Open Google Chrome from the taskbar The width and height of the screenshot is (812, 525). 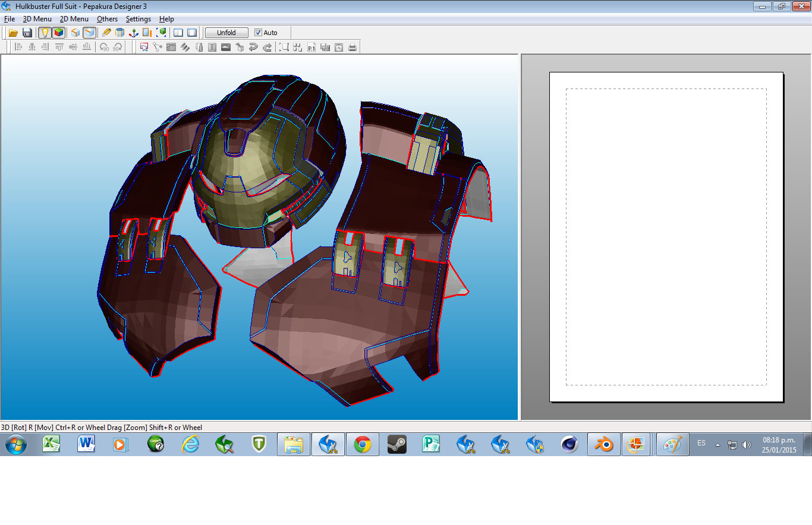click(363, 444)
